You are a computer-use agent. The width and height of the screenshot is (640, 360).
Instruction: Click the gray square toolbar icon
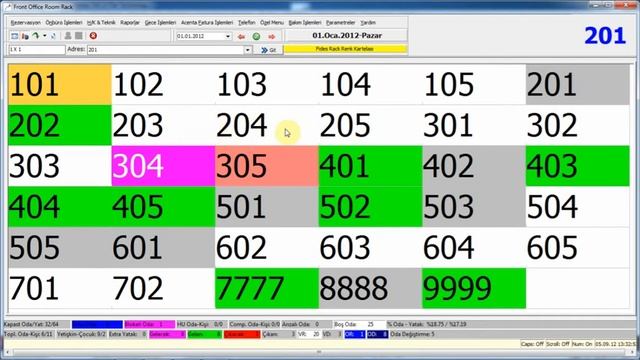pos(79,36)
